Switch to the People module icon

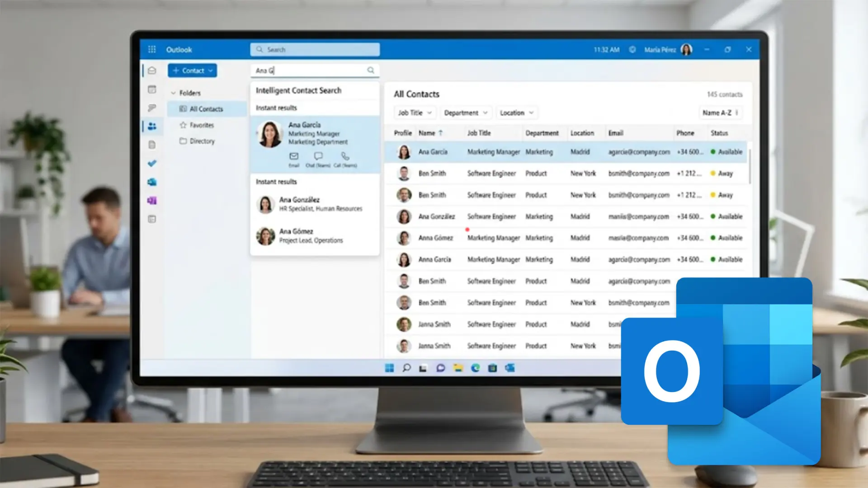152,126
